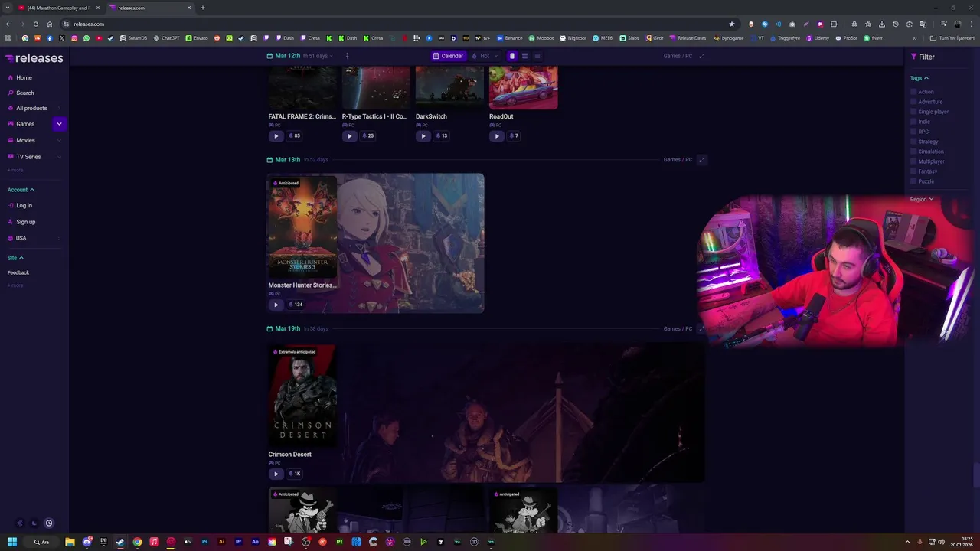This screenshot has height=551, width=980.
Task: Open Steam from the Windows taskbar
Action: [120, 542]
